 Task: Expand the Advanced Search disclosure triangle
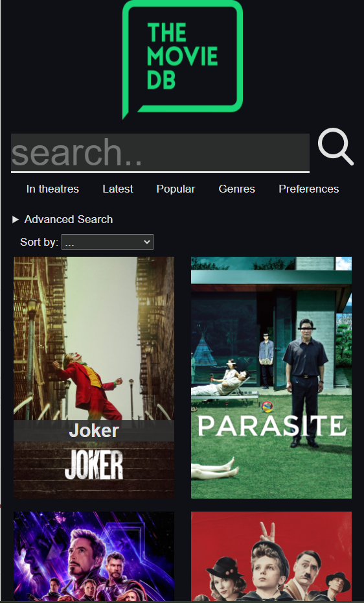(16, 220)
